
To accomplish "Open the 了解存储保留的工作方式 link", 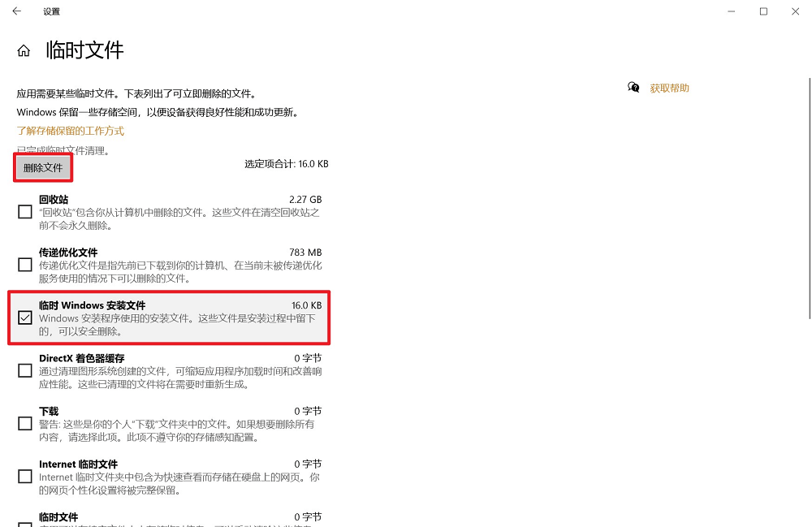I will [69, 130].
